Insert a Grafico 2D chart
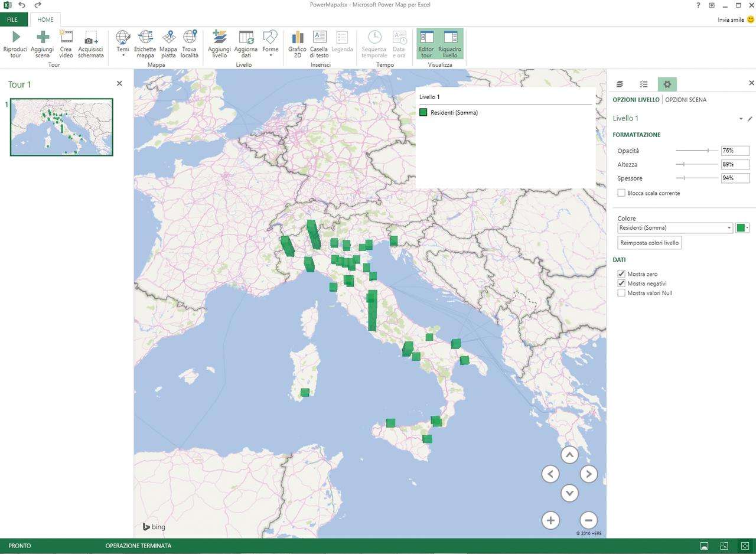This screenshot has width=756, height=554. click(x=297, y=38)
